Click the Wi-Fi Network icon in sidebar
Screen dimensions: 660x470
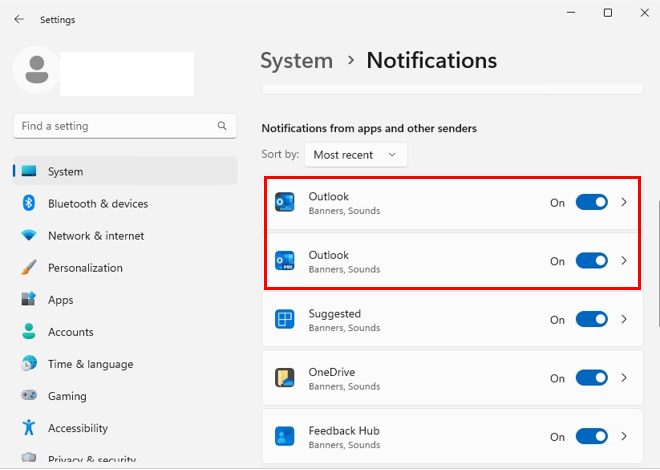(29, 235)
